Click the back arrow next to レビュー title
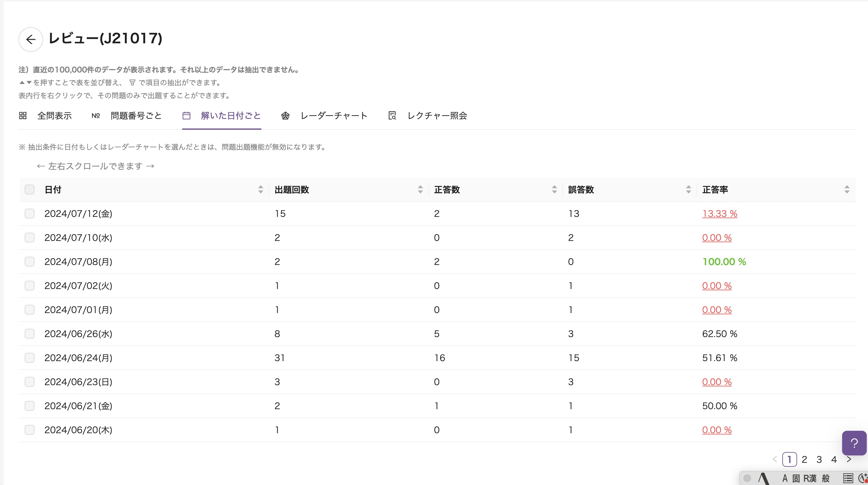This screenshot has width=868, height=485. coord(31,39)
